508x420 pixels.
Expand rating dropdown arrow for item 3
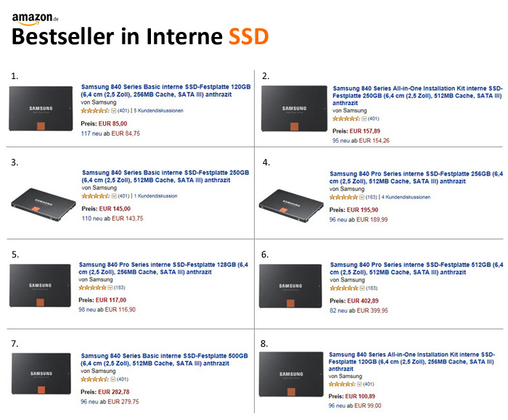(114, 197)
